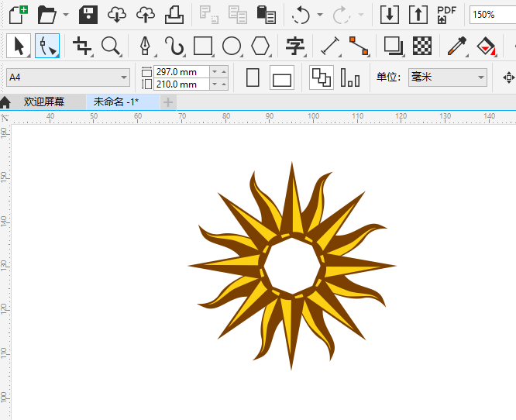Increase page width with the up stepper
Screen dimensions: 516x420
224,71
